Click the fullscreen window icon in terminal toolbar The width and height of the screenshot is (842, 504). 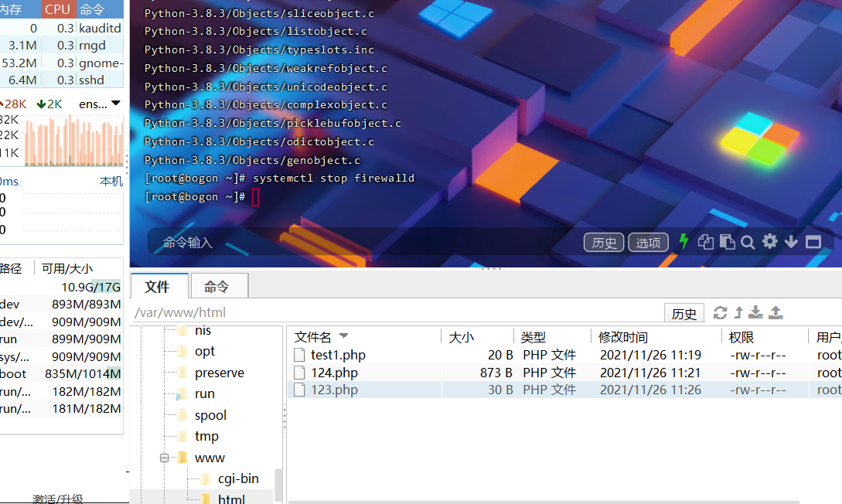click(x=813, y=242)
